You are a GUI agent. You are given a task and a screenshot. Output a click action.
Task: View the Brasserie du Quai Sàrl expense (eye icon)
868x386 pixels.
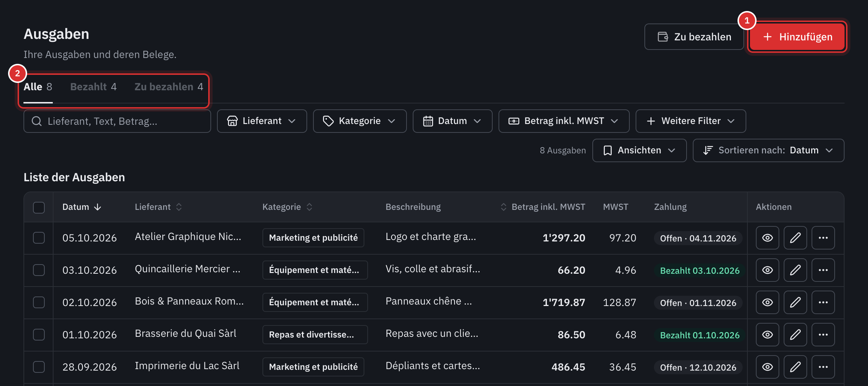tap(767, 335)
